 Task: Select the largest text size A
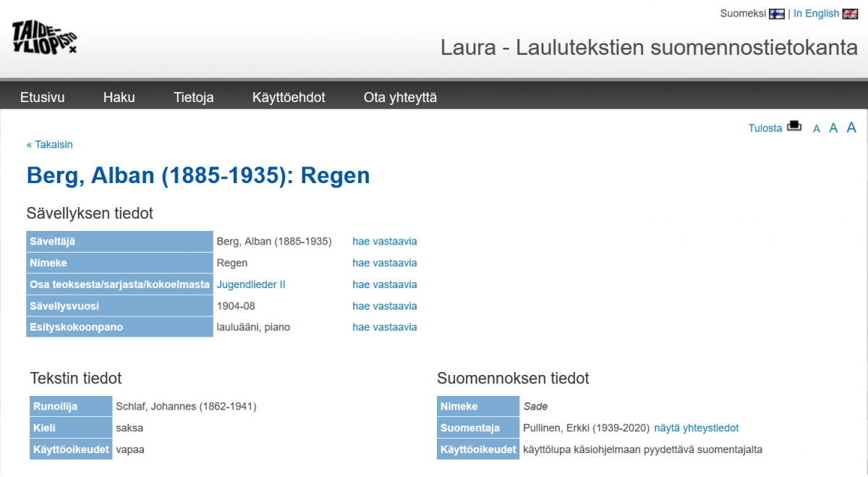click(851, 127)
